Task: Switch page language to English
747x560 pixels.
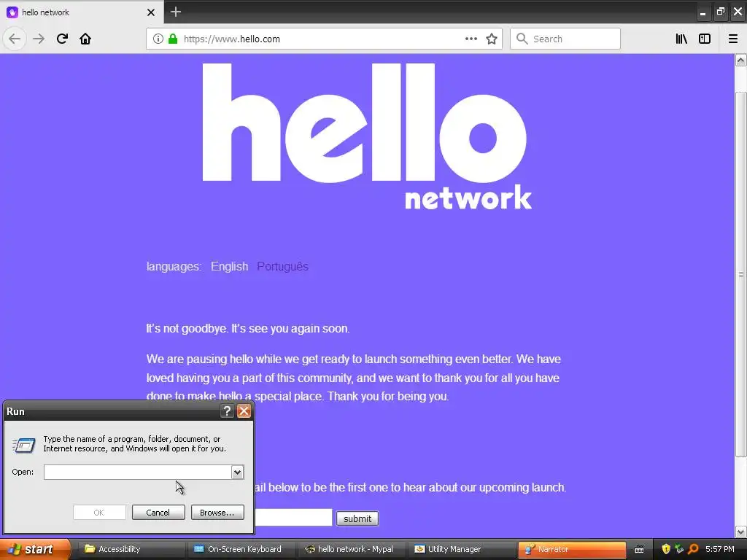Action: coord(230,266)
